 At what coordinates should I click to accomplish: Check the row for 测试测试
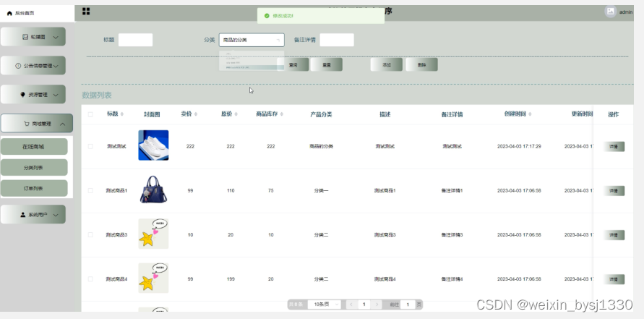pos(90,146)
